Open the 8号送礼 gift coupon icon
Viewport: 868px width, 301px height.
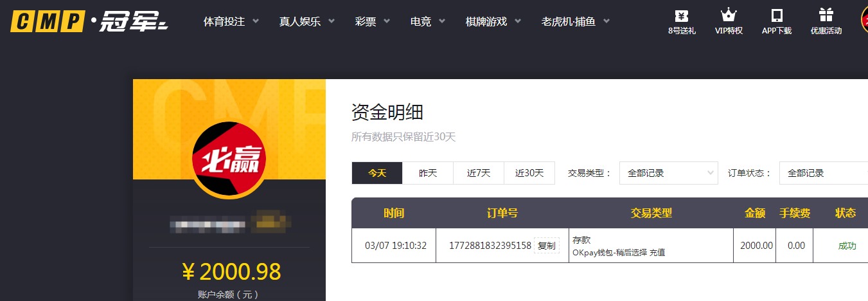click(682, 15)
